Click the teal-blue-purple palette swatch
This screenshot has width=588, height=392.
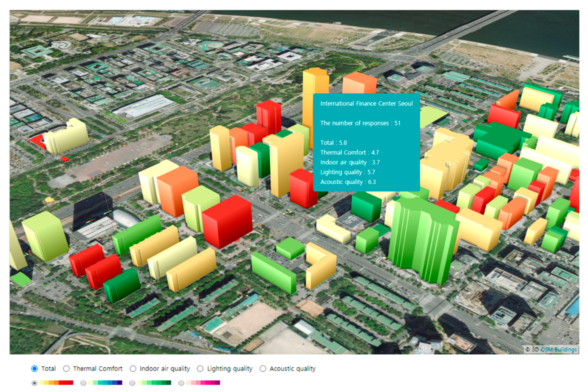tap(105, 383)
